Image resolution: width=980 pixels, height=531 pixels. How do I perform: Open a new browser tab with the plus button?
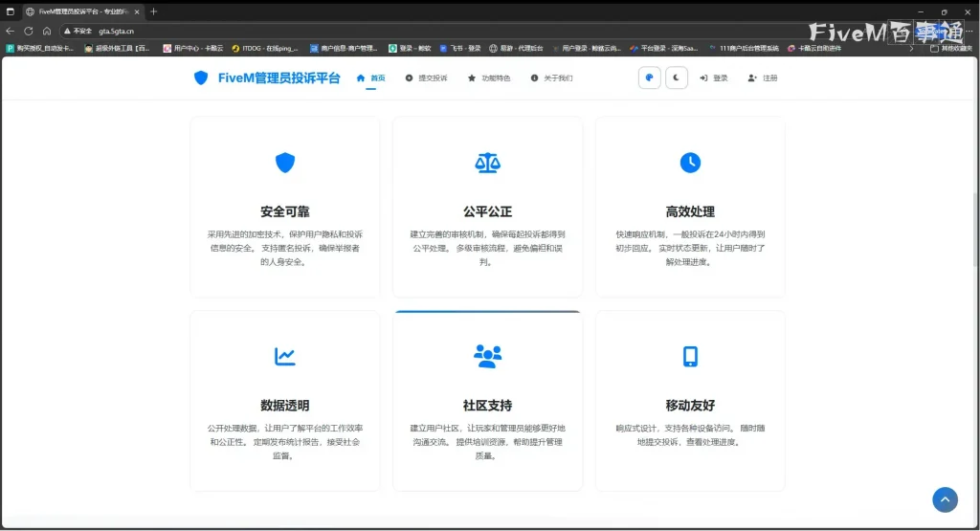(154, 11)
